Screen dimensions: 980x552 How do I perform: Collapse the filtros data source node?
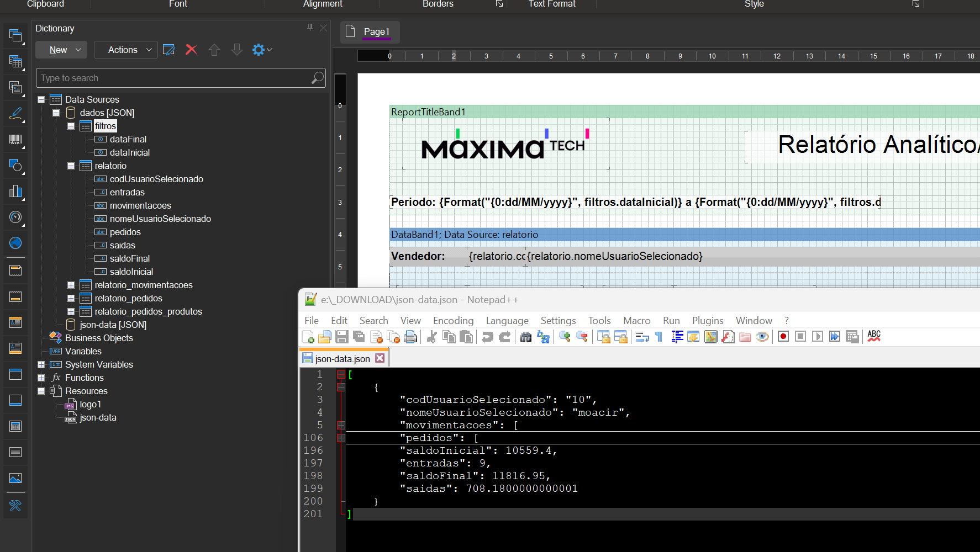point(71,126)
